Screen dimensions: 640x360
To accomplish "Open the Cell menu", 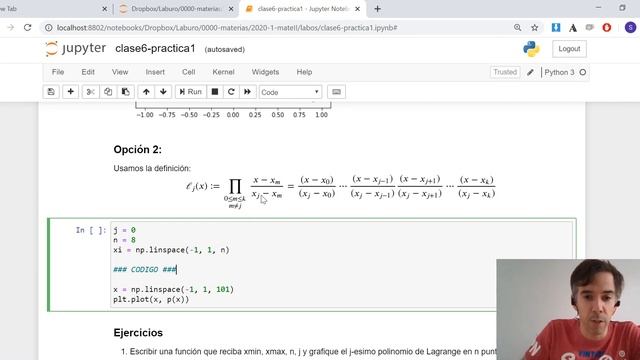I will pyautogui.click(x=188, y=72).
